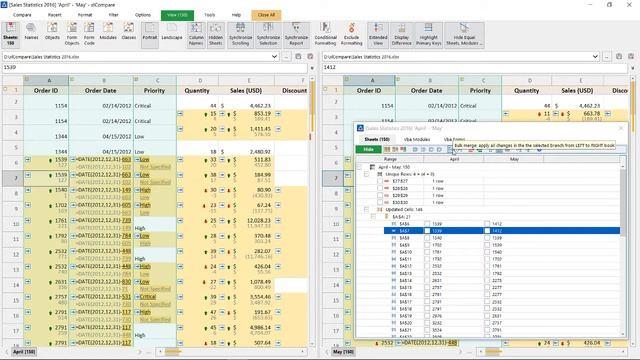Check April 1540 checkbox in row $A$8
Screen dimensions: 640x360
click(427, 238)
